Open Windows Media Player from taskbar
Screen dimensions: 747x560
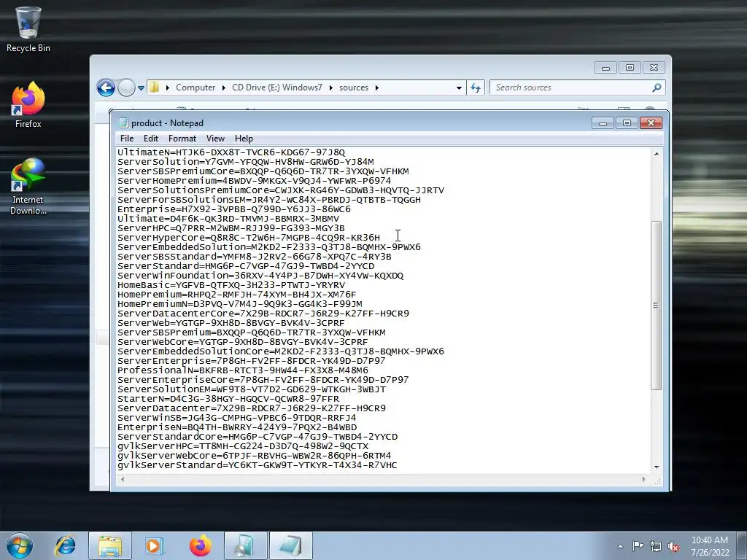pos(154,545)
